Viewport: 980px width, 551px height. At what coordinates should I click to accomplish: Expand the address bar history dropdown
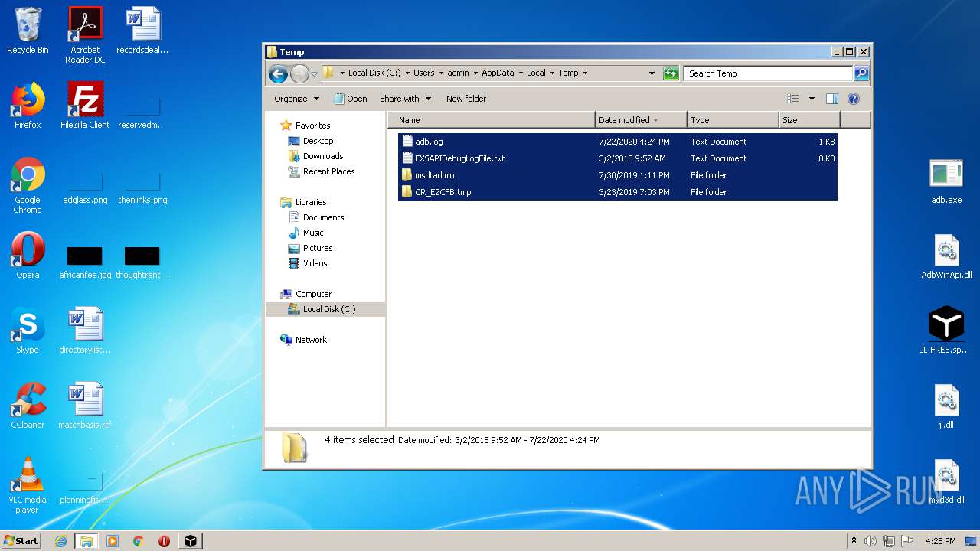652,73
